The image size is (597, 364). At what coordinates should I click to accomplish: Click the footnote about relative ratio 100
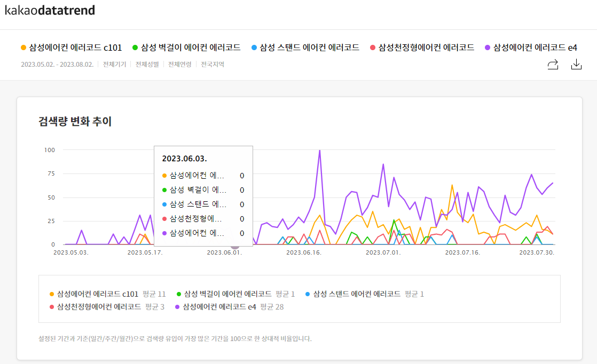(x=175, y=338)
